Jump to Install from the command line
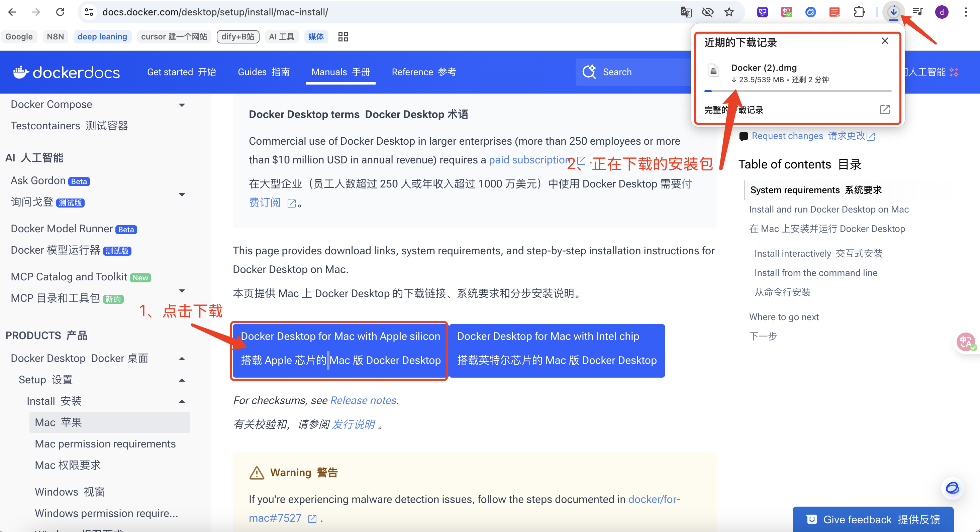980x532 pixels. 816,272
